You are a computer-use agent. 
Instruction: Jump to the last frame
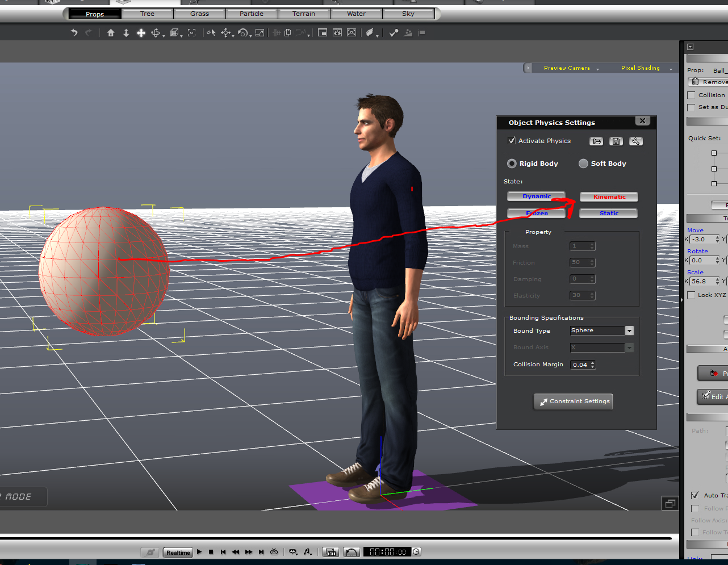(261, 552)
